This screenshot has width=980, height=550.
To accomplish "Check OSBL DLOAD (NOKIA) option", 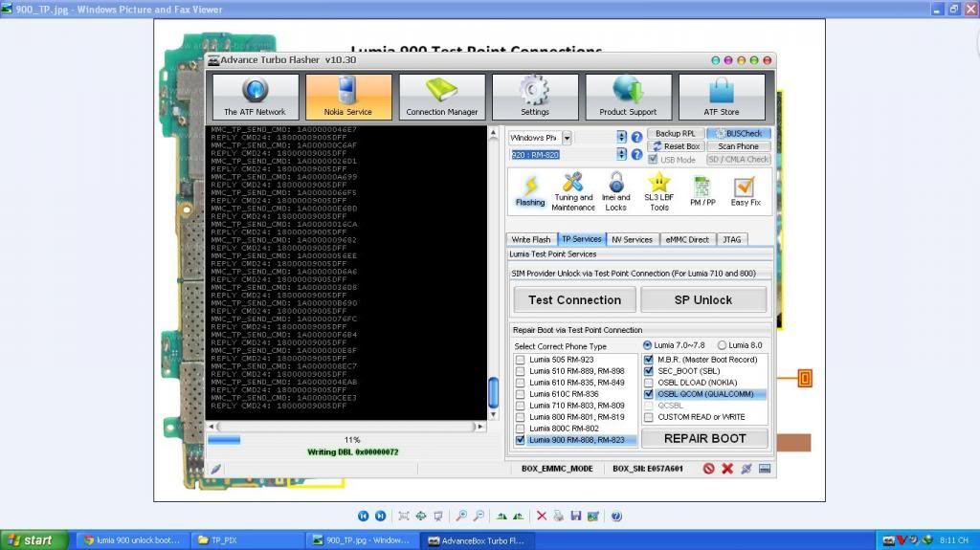I will point(648,383).
